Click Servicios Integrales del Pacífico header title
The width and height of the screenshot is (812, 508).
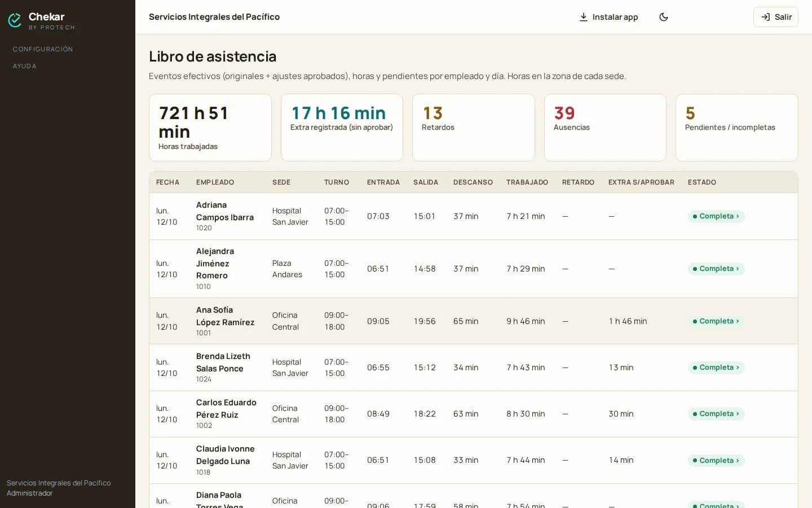(214, 17)
